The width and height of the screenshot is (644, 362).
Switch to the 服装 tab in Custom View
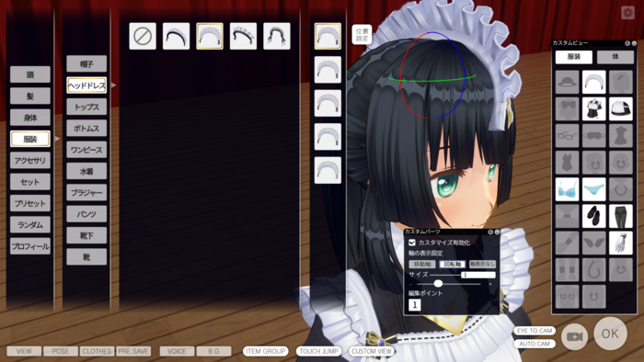pos(574,57)
